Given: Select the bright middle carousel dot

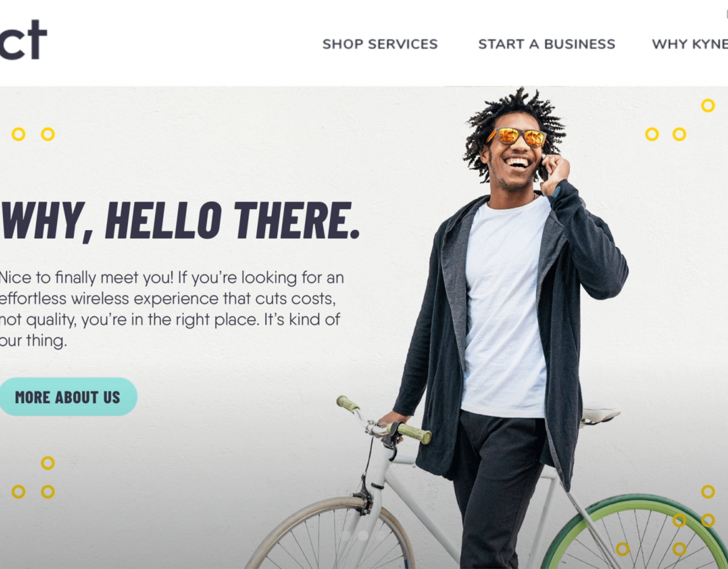Looking at the screenshot, I should pos(363,536).
